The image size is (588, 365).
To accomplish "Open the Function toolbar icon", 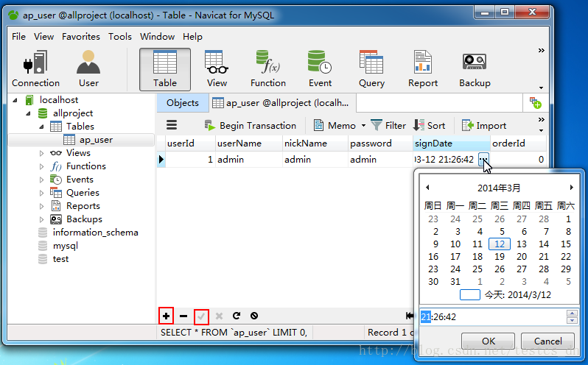I will (268, 69).
